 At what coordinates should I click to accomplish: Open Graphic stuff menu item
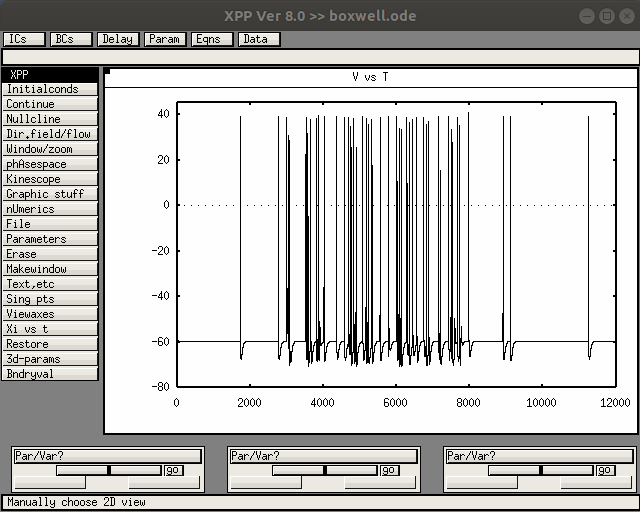tap(50, 194)
